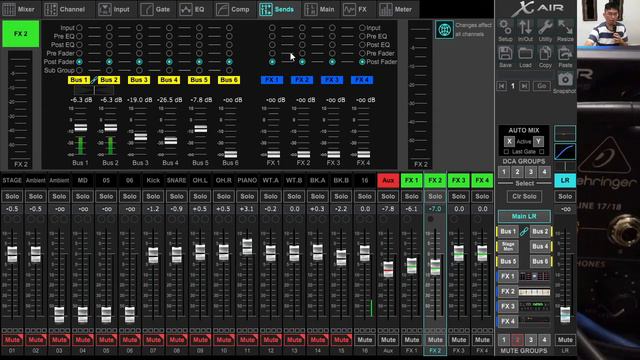Viewport: 640px width, 360px height.
Task: Select the Stage Mon bus button
Action: [x=508, y=246]
